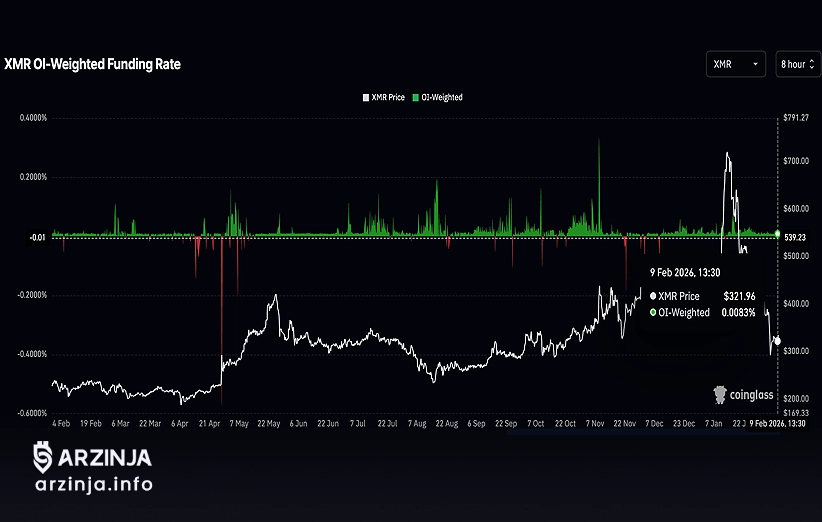
Task: Click the 22 May date on time axis
Action: 268,424
